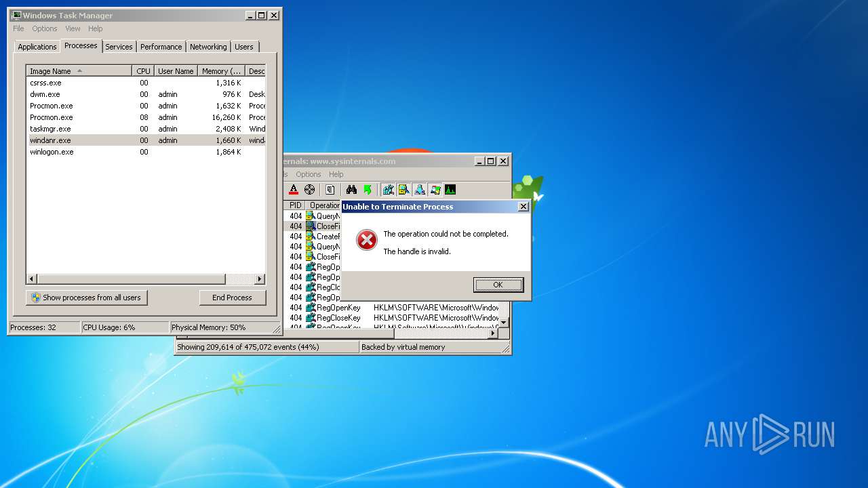Viewport: 868px width, 488px height.
Task: Open the View menu in Task Manager
Action: pos(73,28)
